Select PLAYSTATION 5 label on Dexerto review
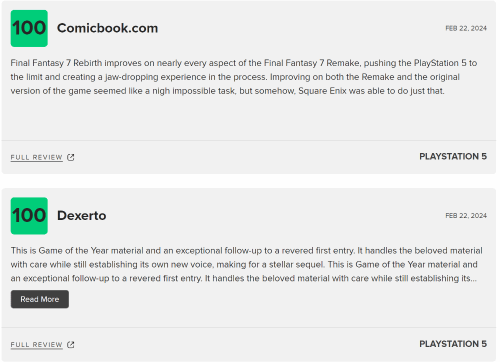Screen dimensions: 500x362 coord(453,344)
